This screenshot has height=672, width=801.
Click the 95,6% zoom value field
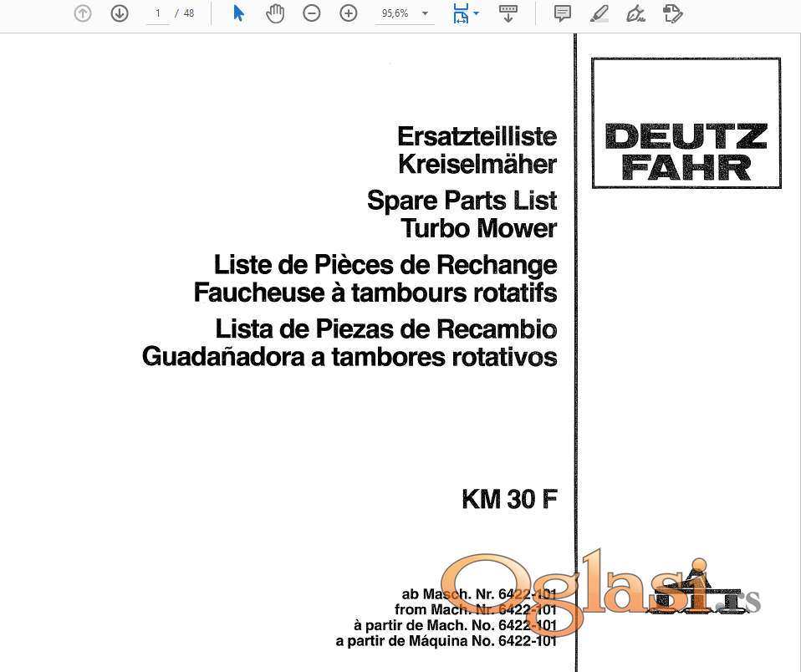[x=395, y=13]
